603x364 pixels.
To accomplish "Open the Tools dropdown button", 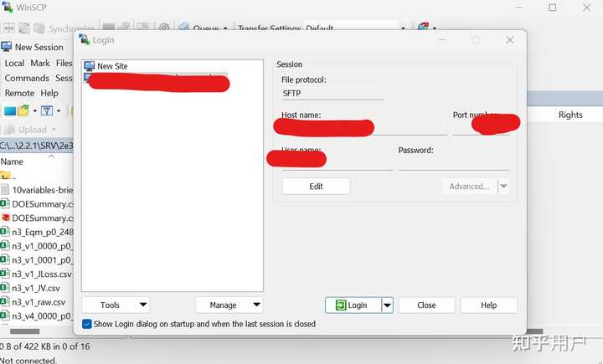I will pos(116,305).
